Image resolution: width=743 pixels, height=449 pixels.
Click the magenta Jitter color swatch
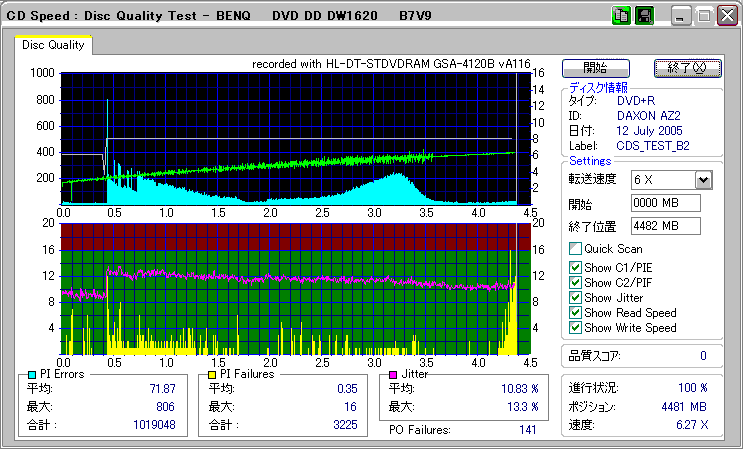[x=393, y=374]
